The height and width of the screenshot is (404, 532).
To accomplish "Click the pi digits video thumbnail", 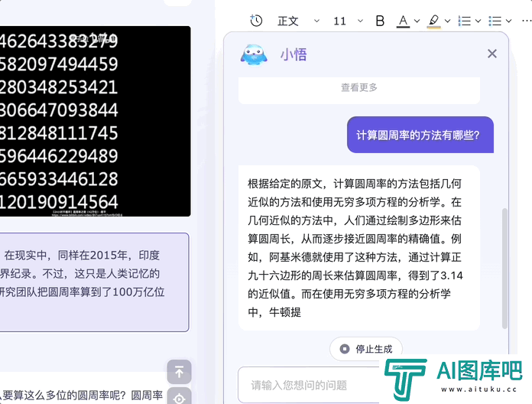I will pos(95,121).
